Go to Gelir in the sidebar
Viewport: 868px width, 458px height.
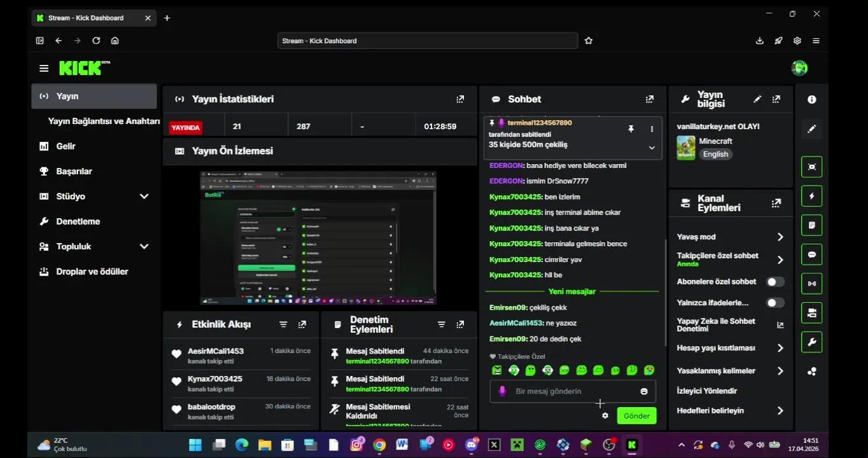(x=66, y=146)
